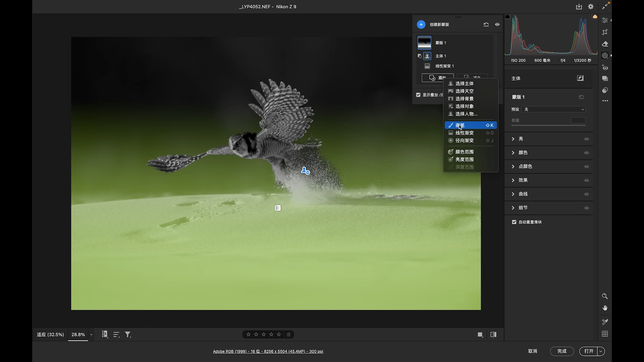Toggle mask overlay eye icon in masks panel
The width and height of the screenshot is (644, 362).
click(497, 24)
